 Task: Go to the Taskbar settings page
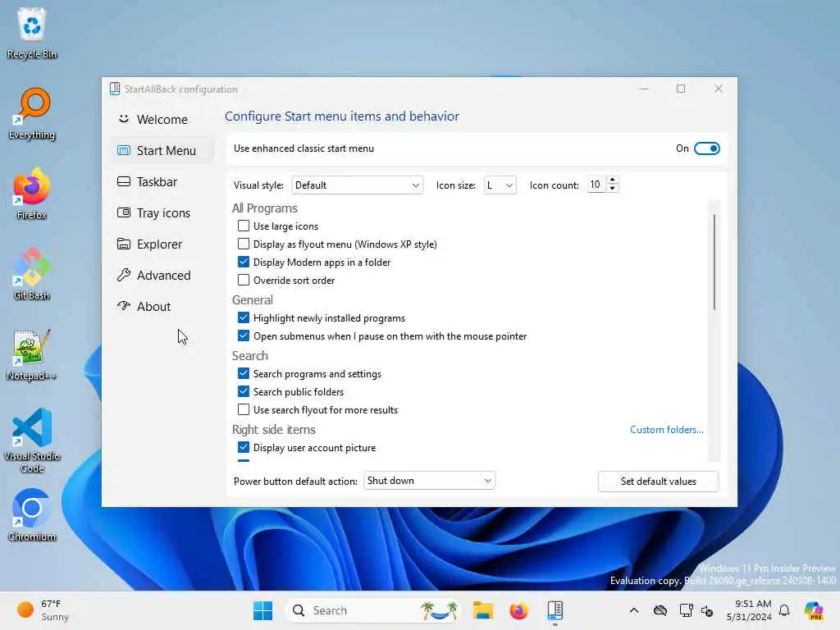coord(162,181)
